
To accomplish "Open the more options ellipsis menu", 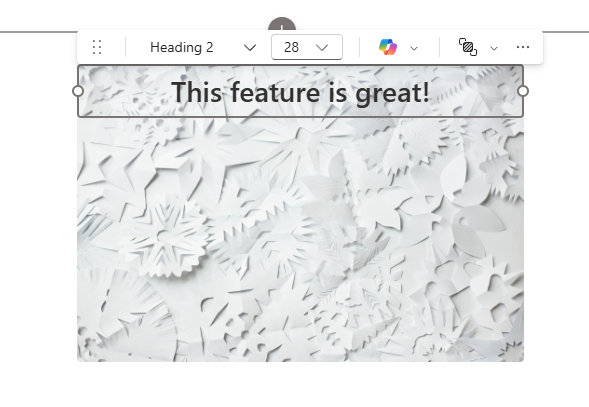I will pyautogui.click(x=523, y=47).
